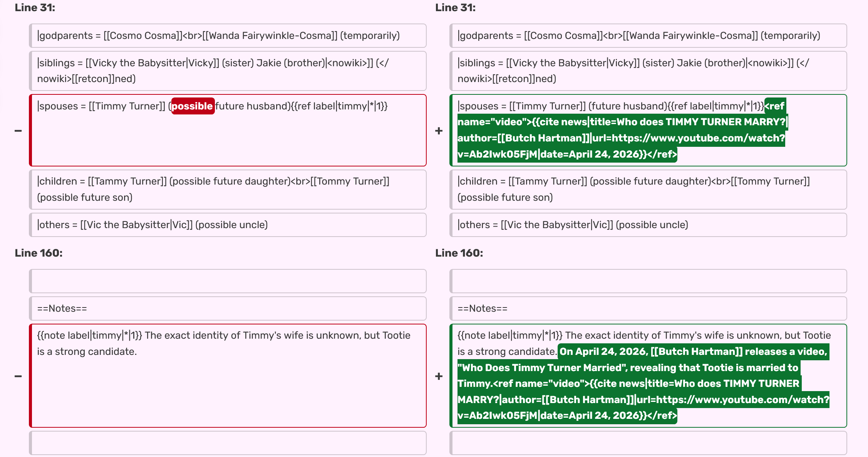Image resolution: width=868 pixels, height=457 pixels.
Task: Click the right 'Line 31:' heading
Action: point(455,8)
